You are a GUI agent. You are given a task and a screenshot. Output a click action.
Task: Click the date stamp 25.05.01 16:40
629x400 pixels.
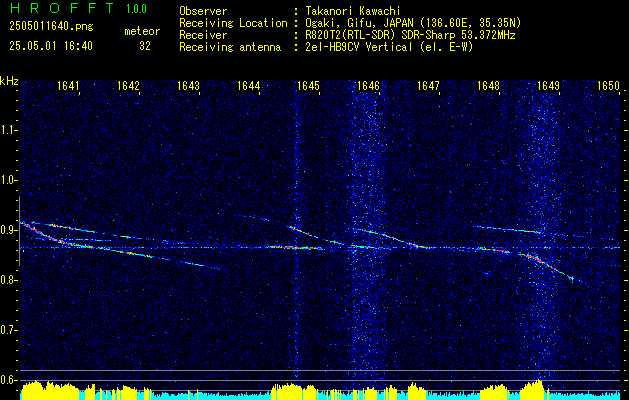[51, 46]
